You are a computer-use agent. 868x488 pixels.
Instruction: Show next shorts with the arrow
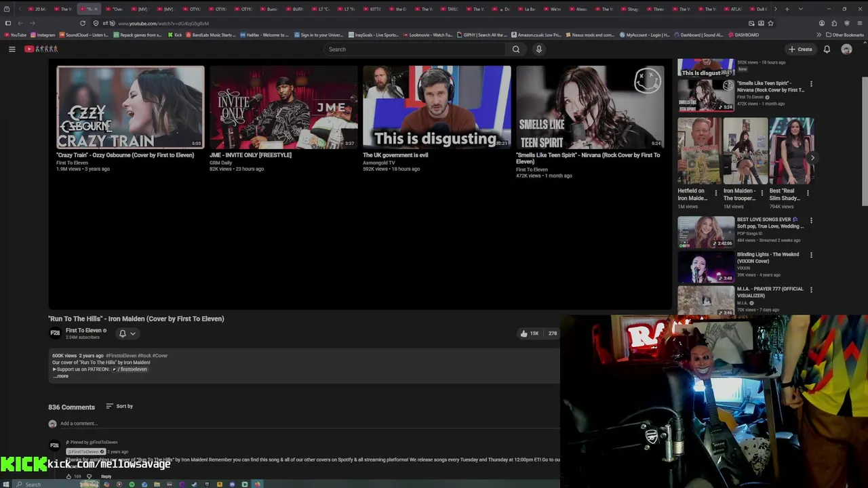coord(812,157)
